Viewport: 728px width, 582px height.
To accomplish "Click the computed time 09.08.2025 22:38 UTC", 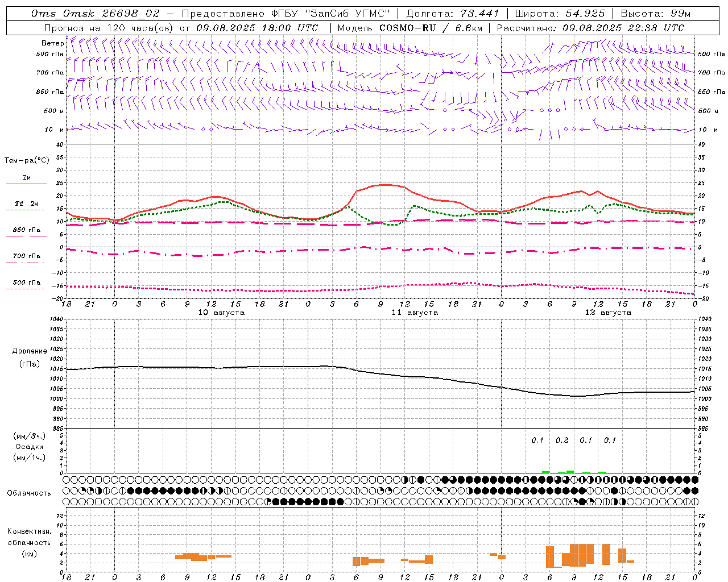I will click(x=623, y=28).
